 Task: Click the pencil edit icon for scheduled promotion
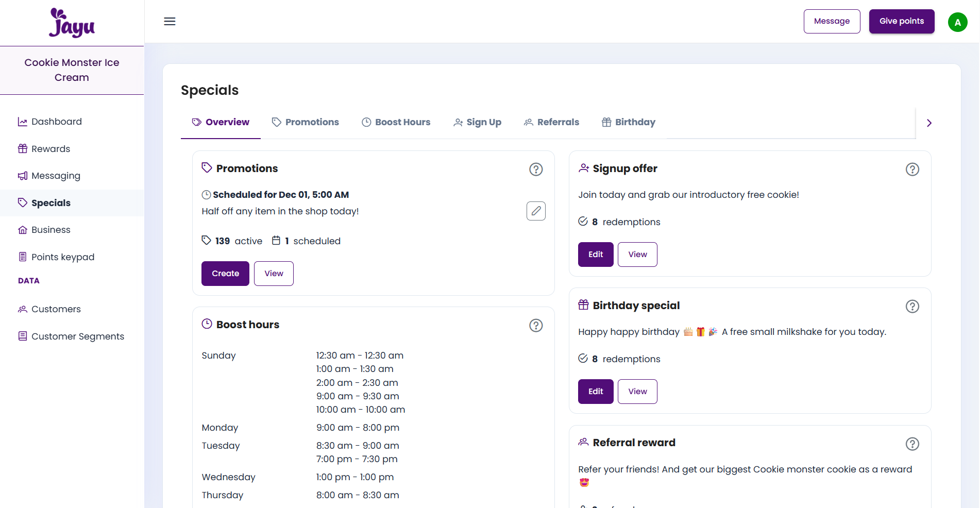(x=536, y=211)
